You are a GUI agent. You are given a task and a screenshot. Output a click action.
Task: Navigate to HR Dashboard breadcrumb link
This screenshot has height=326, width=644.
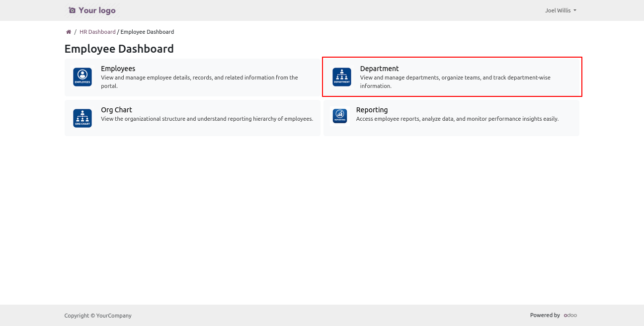(97, 32)
